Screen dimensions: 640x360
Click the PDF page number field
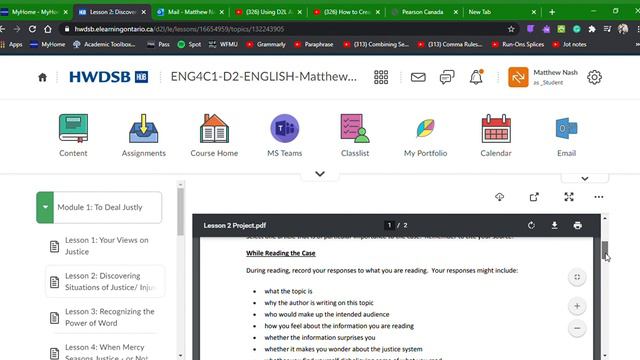click(x=389, y=225)
